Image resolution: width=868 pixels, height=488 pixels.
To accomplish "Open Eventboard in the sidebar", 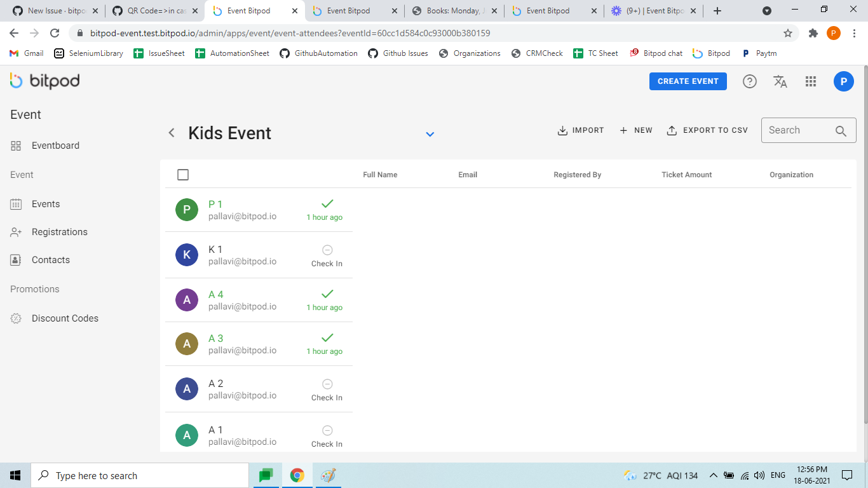I will pyautogui.click(x=55, y=146).
